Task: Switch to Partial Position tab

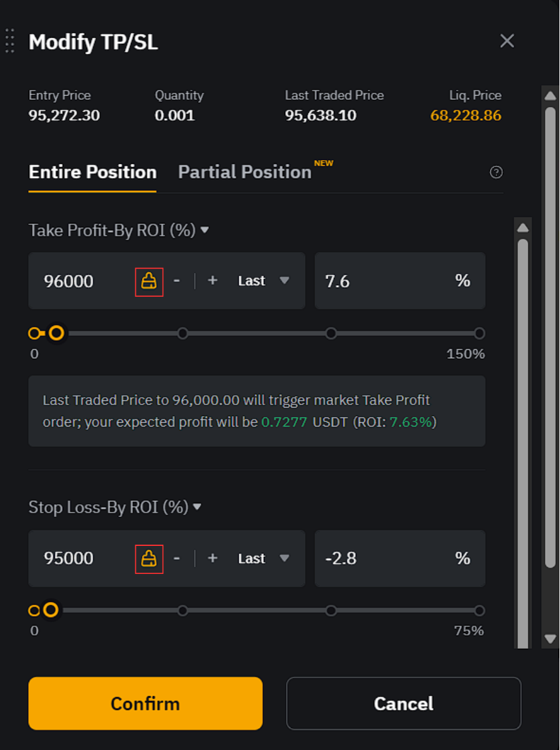Action: coord(245,172)
